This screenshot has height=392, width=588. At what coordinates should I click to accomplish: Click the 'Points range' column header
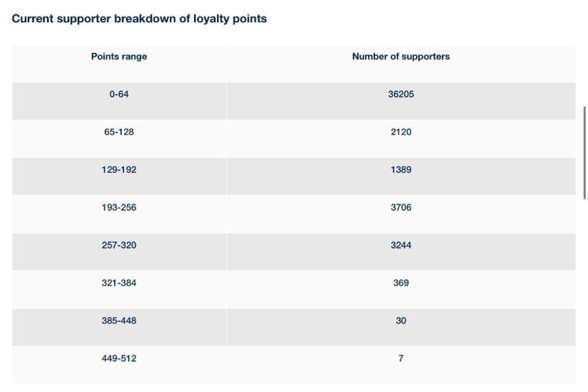[x=119, y=57]
